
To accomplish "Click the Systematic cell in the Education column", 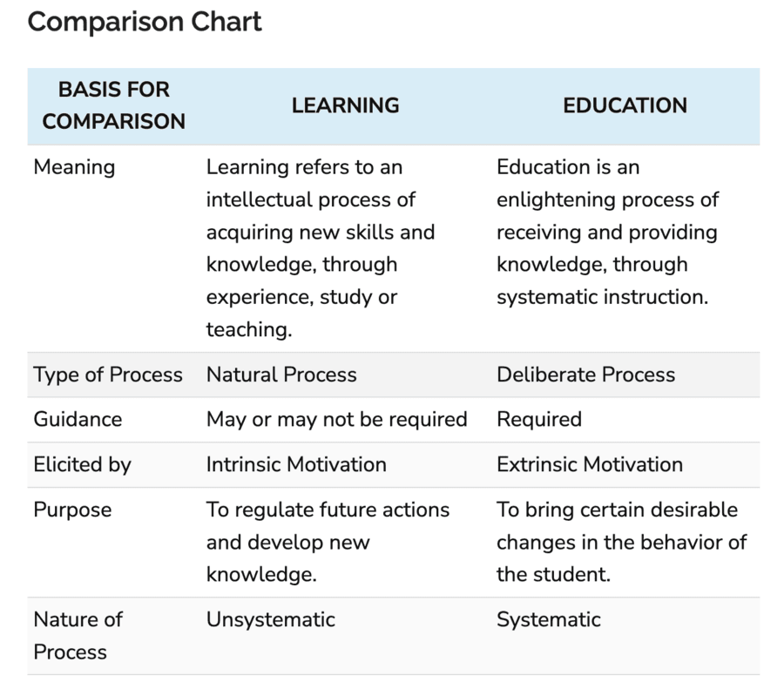I will (549, 620).
